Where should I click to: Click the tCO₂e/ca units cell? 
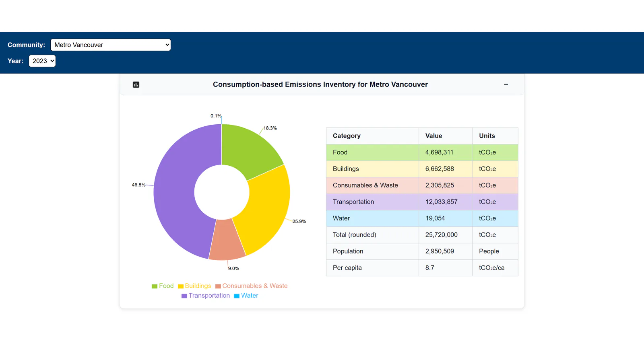495,268
